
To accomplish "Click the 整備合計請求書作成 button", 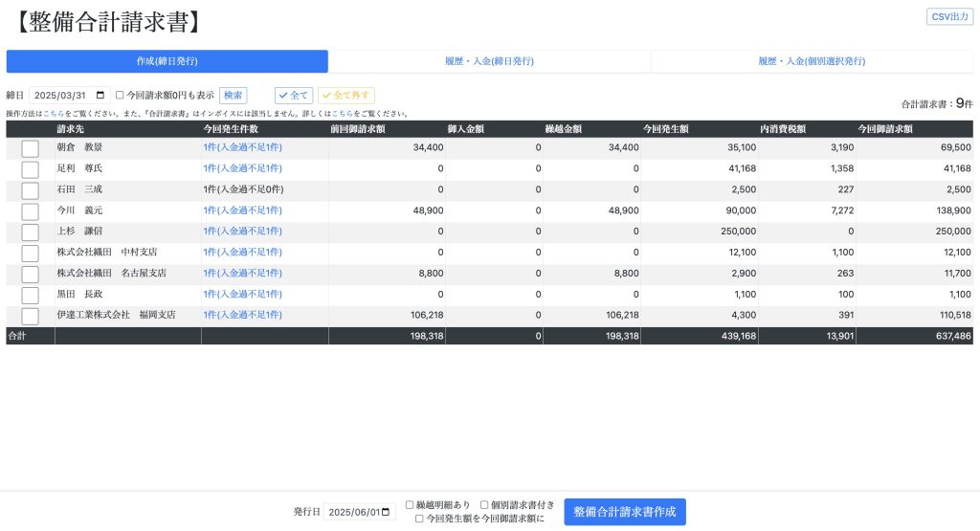I will coord(624,512).
